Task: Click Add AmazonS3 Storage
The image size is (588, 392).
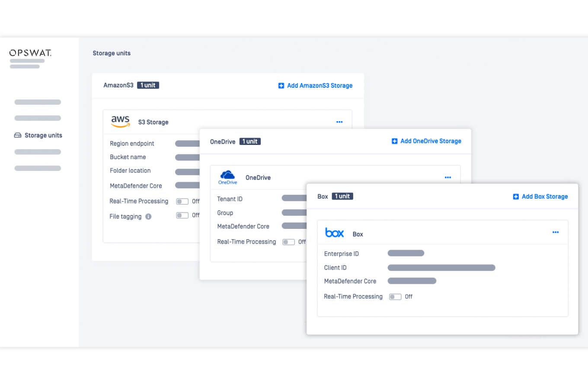Action: tap(319, 85)
